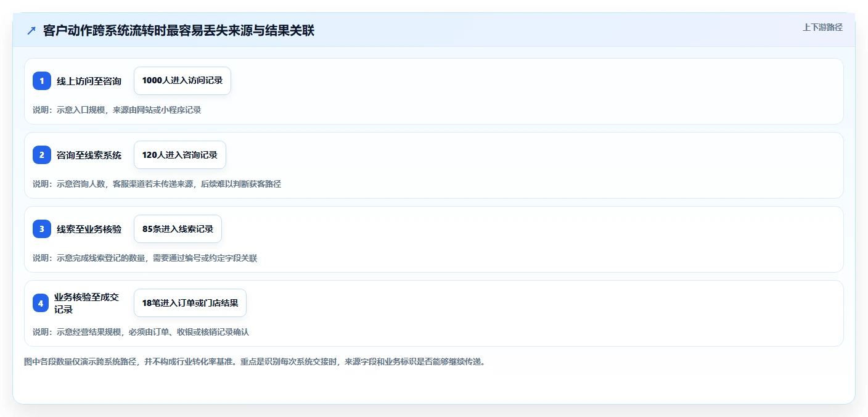The height and width of the screenshot is (417, 868).
Task: Click the 线索至业务核验 step label
Action: (89, 229)
